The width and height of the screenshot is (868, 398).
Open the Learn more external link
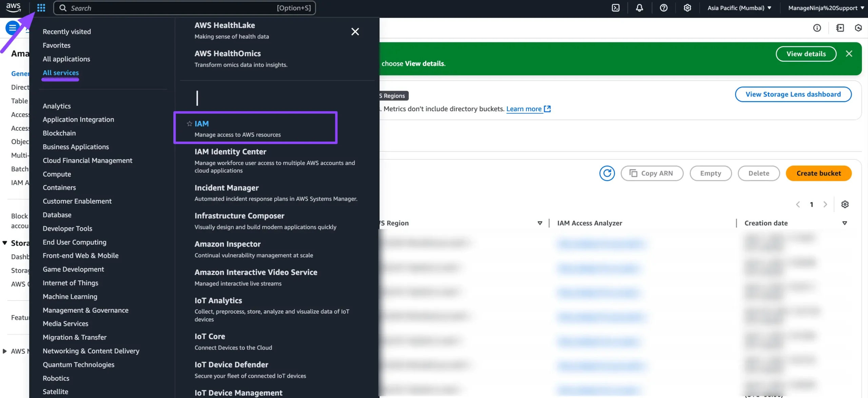click(528, 109)
